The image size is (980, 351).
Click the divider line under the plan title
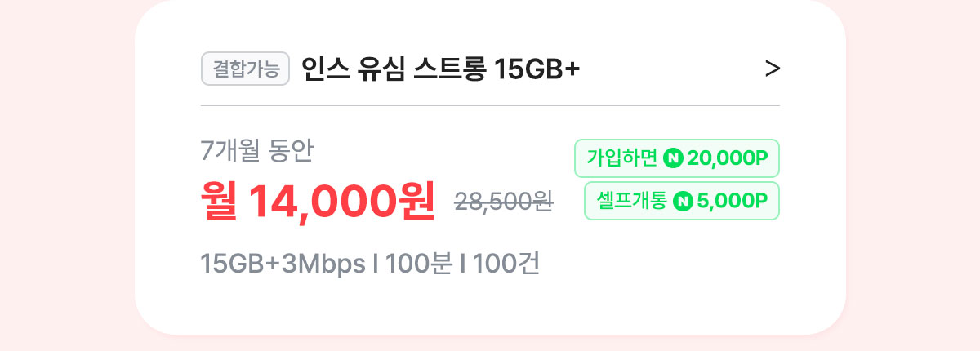[490, 106]
